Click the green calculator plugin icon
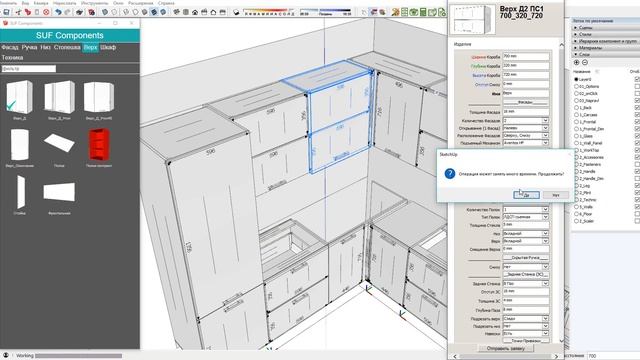Screen dimensions: 640x360 click(423, 12)
